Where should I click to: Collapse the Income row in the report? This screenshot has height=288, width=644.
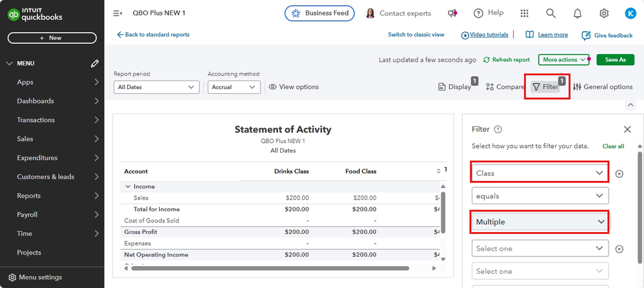[x=128, y=187]
